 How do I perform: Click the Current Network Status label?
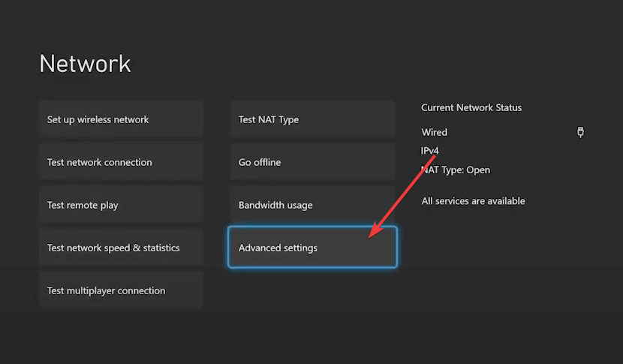coord(471,107)
